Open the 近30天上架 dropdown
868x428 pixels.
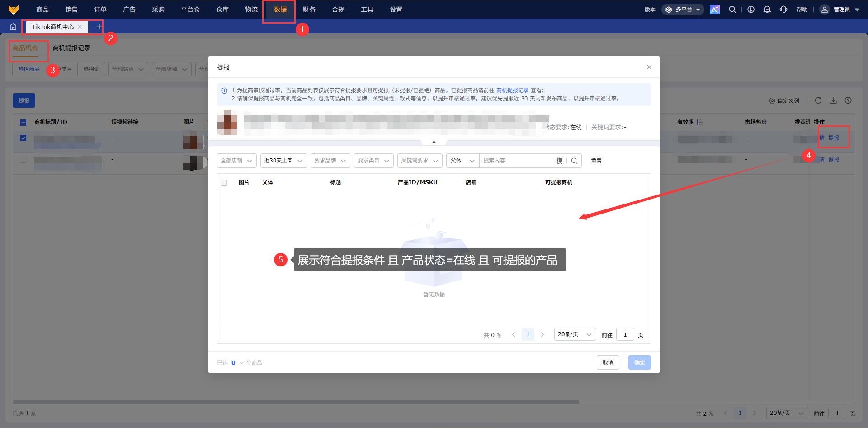(283, 161)
